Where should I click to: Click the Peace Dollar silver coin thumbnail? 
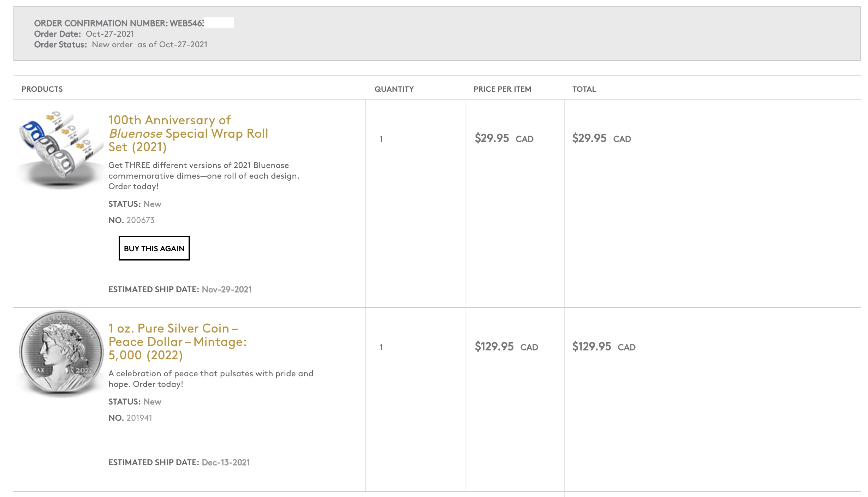coord(61,354)
